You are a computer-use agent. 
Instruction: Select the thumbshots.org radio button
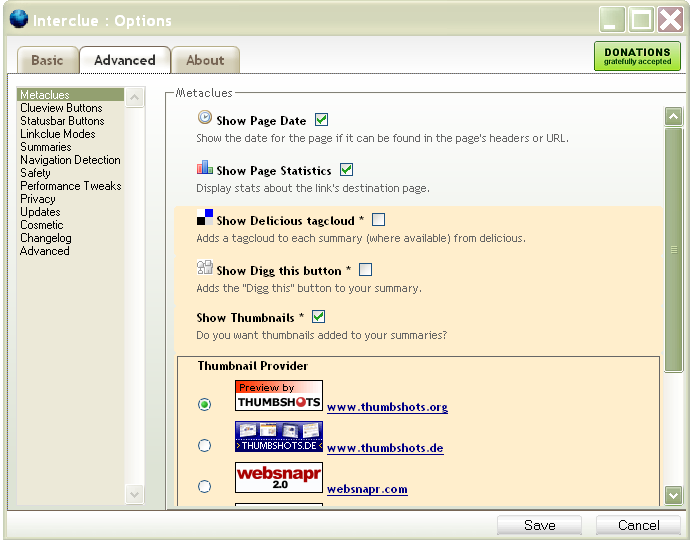[x=204, y=404]
